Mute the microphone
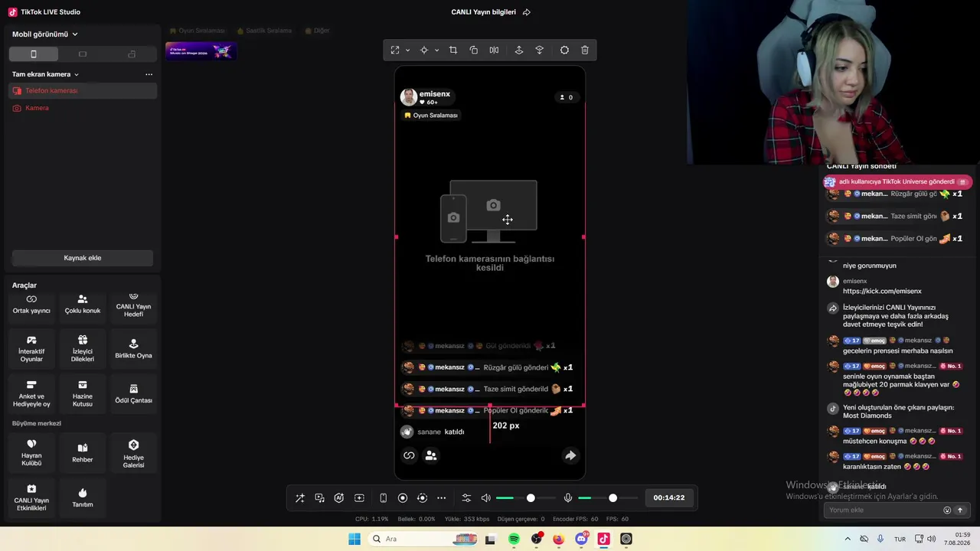Viewport: 980px width, 551px height. pyautogui.click(x=568, y=498)
